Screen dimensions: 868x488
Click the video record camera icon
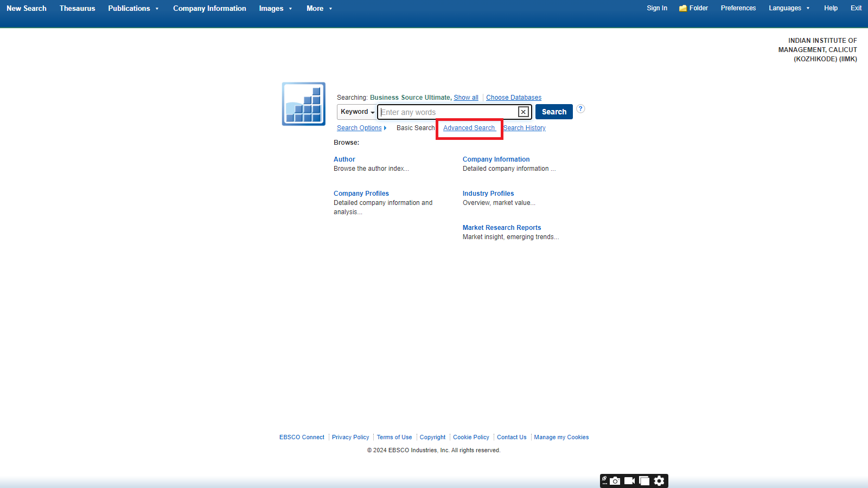pos(629,481)
